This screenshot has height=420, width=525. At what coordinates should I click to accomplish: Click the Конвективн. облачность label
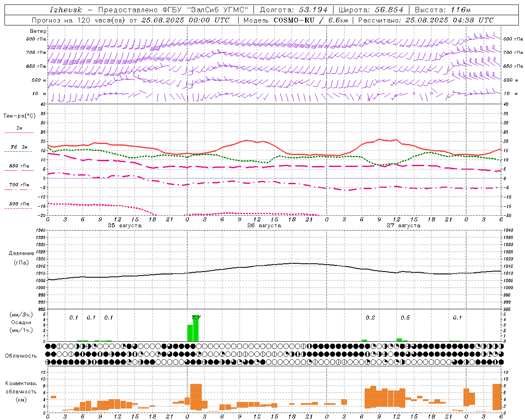[x=21, y=388]
